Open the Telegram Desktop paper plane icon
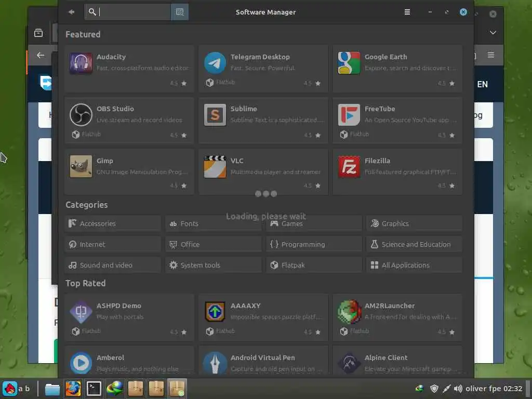 (215, 63)
